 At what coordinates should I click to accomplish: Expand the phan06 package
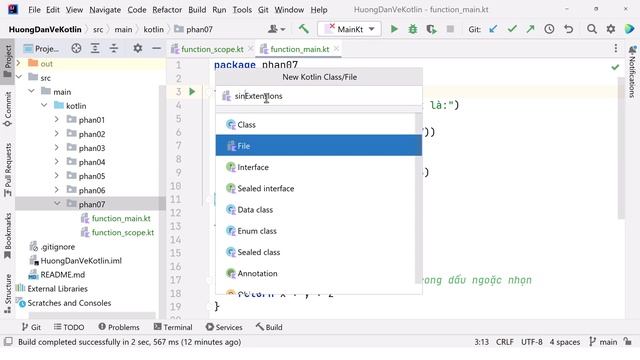pos(57,190)
